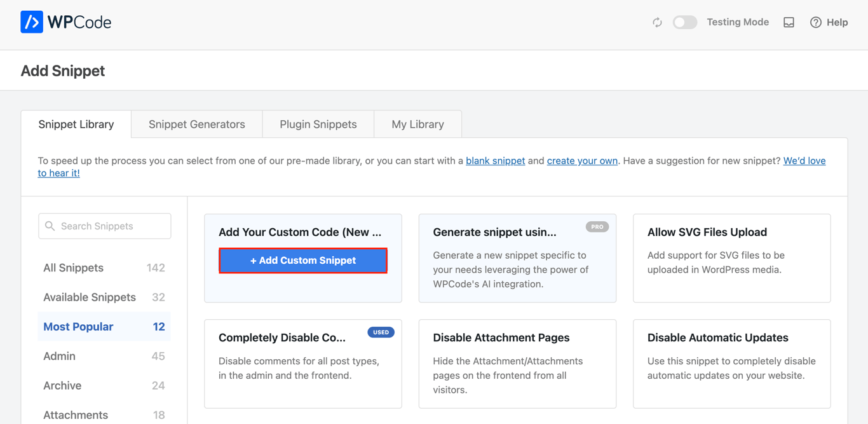Click the search magnifier in Search Snippets
The width and height of the screenshot is (868, 424).
tap(50, 226)
